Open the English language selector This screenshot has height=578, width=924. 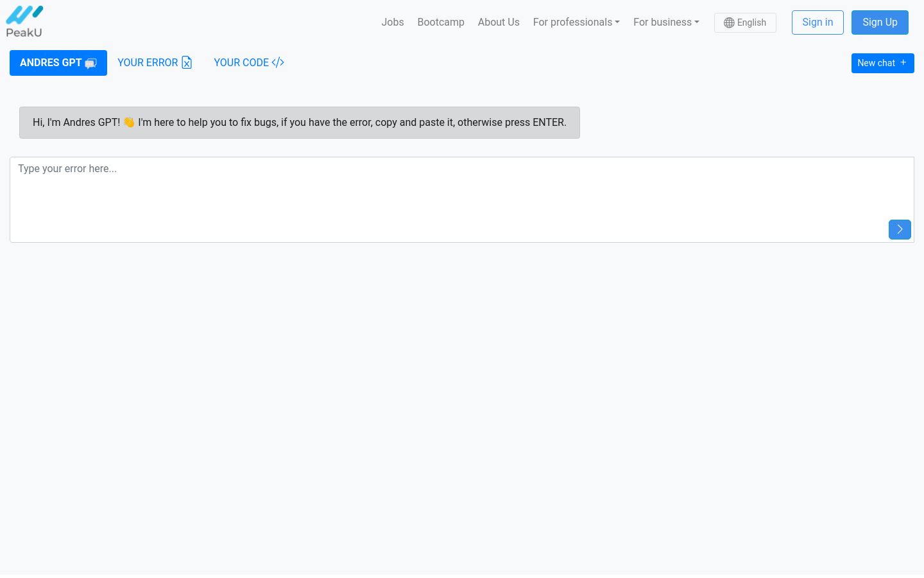[x=744, y=22]
